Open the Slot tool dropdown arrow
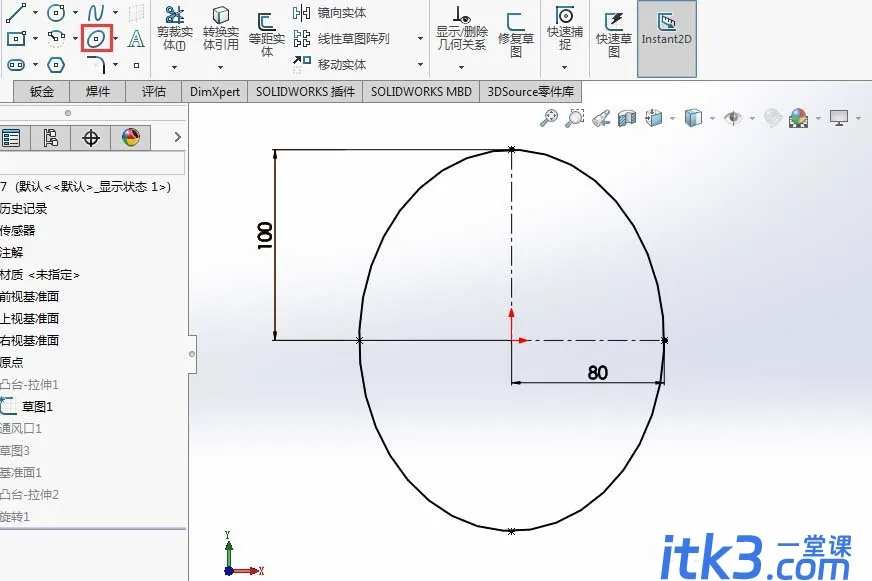This screenshot has height=581, width=872. [36, 64]
